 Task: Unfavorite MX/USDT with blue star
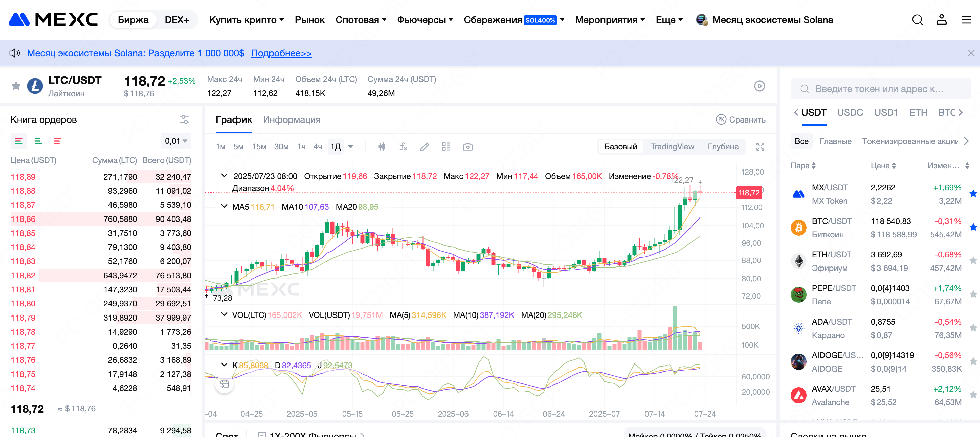pos(973,194)
